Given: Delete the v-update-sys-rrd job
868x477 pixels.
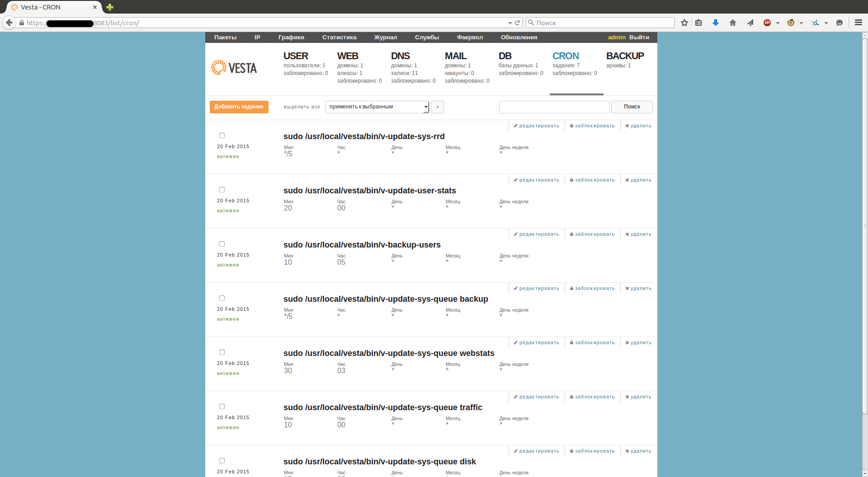Looking at the screenshot, I should (x=638, y=126).
